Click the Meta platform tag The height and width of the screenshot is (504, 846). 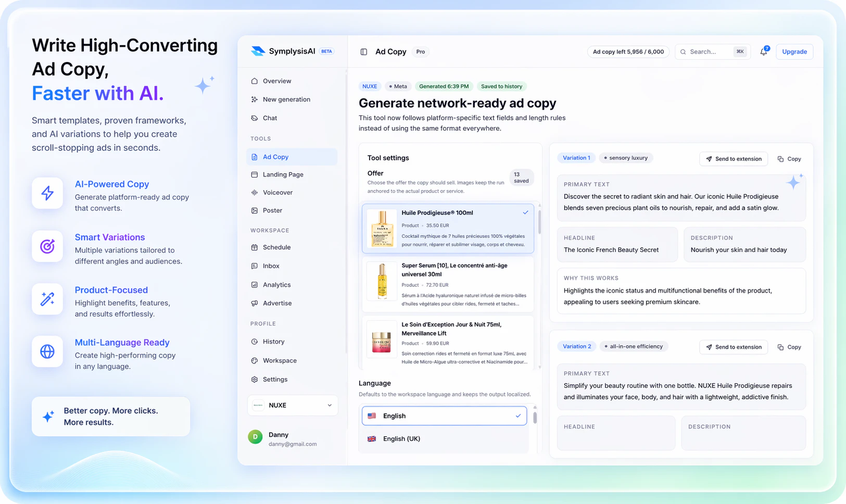coord(398,86)
